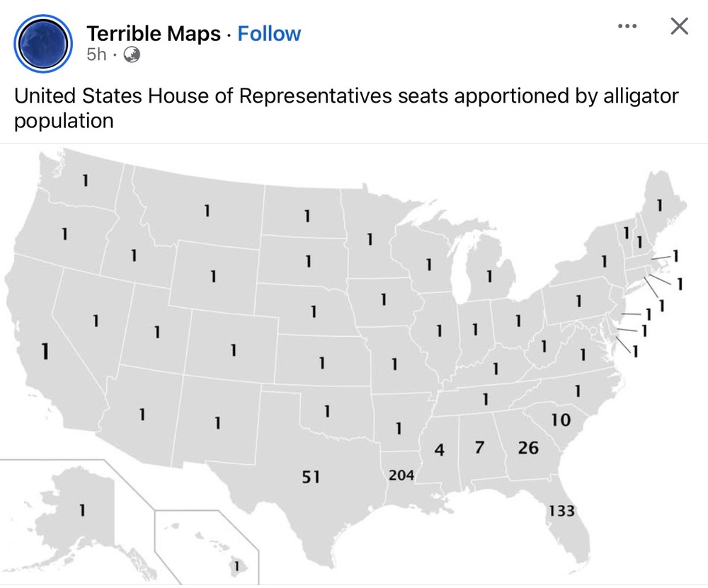
Task: Click Texas's 51 seats label on map
Action: [x=311, y=478]
